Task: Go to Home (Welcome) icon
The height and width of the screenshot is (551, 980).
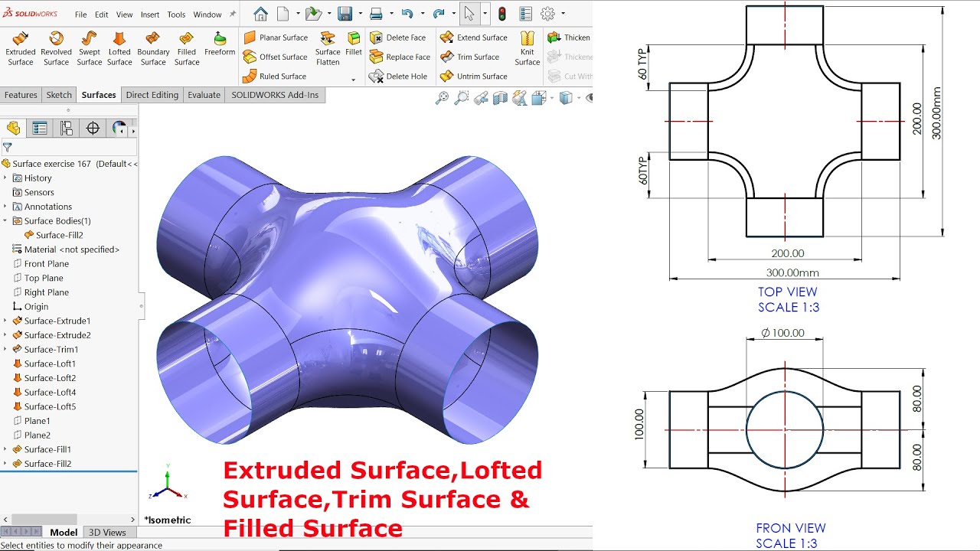Action: click(260, 14)
